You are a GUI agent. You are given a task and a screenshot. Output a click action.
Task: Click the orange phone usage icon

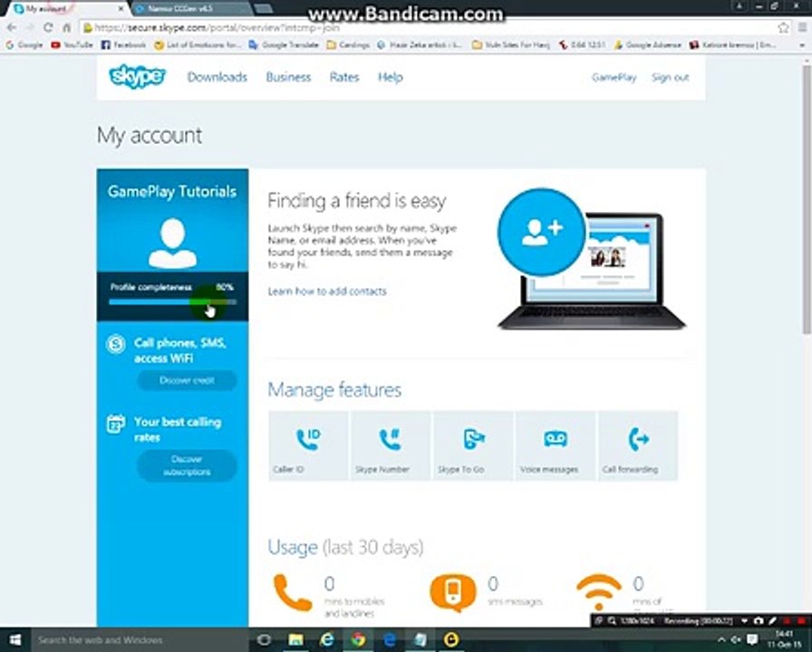(x=293, y=592)
